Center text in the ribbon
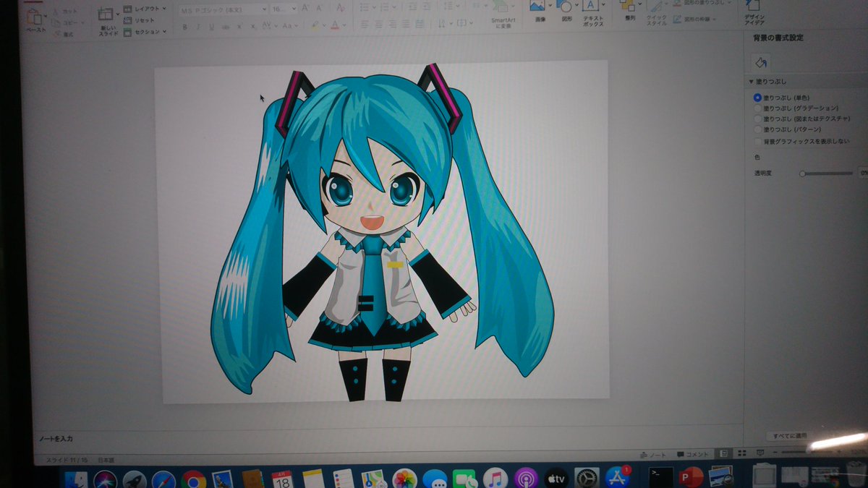 [378, 24]
